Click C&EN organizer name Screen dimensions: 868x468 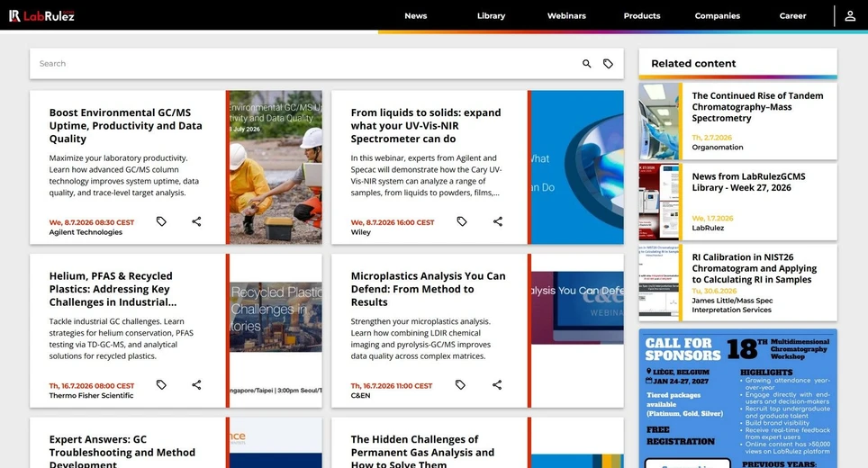coord(360,395)
